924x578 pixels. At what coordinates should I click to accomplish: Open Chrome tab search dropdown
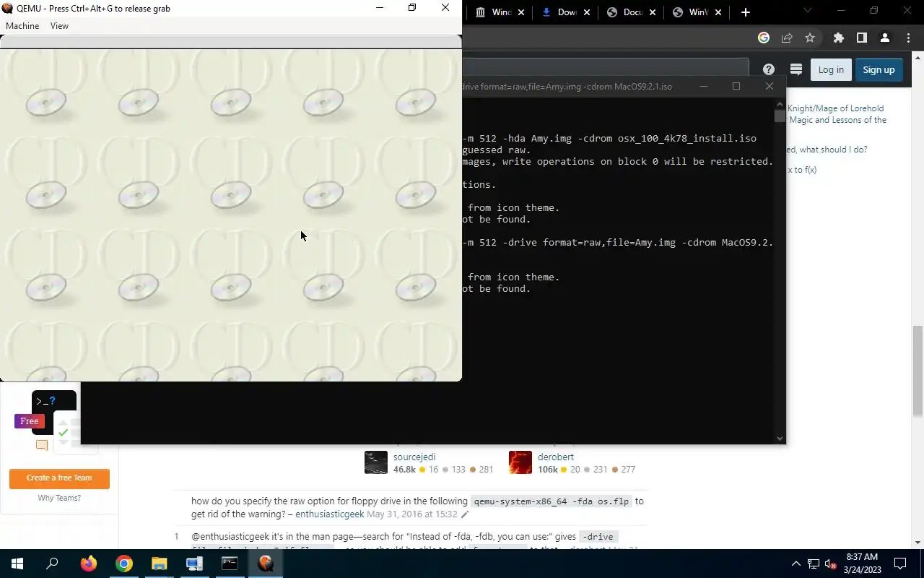click(808, 11)
